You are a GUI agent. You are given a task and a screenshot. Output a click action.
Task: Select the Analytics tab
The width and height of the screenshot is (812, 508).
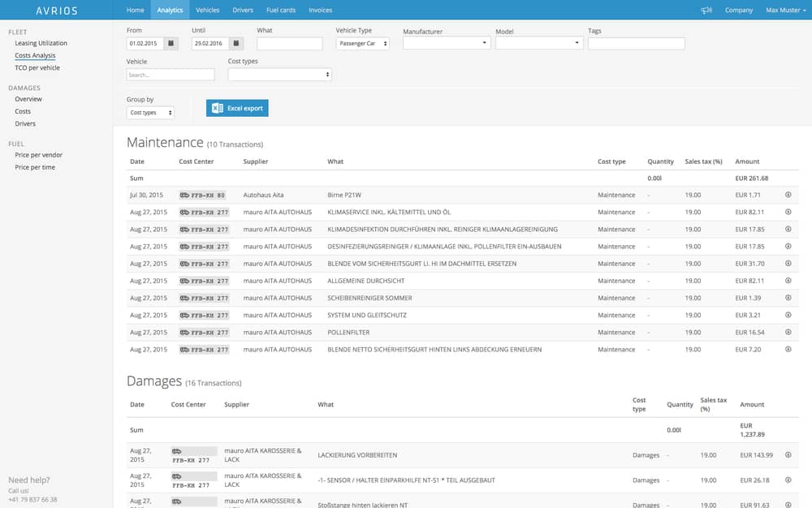point(170,10)
